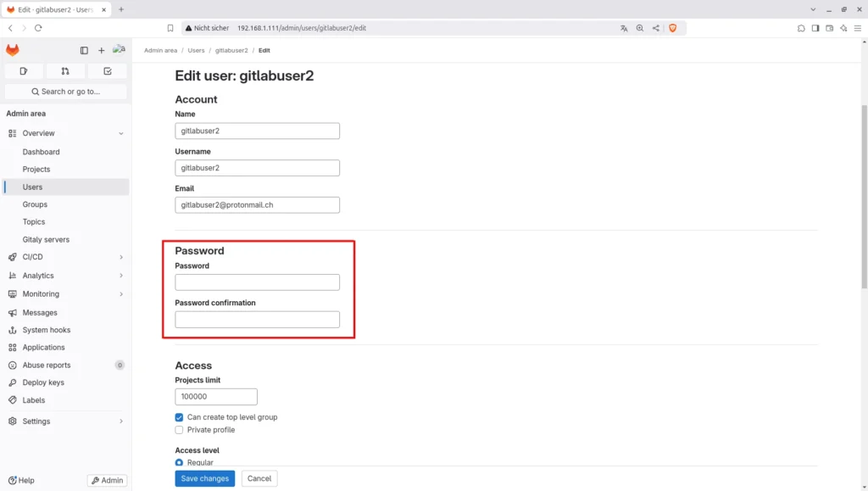
Task: Open the merge requests icon in sidebar
Action: tap(65, 71)
